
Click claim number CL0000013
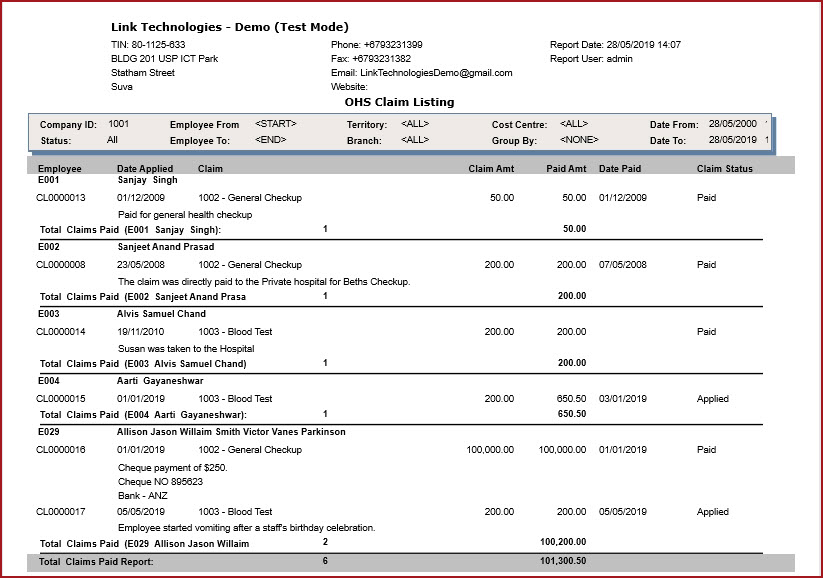[61, 198]
